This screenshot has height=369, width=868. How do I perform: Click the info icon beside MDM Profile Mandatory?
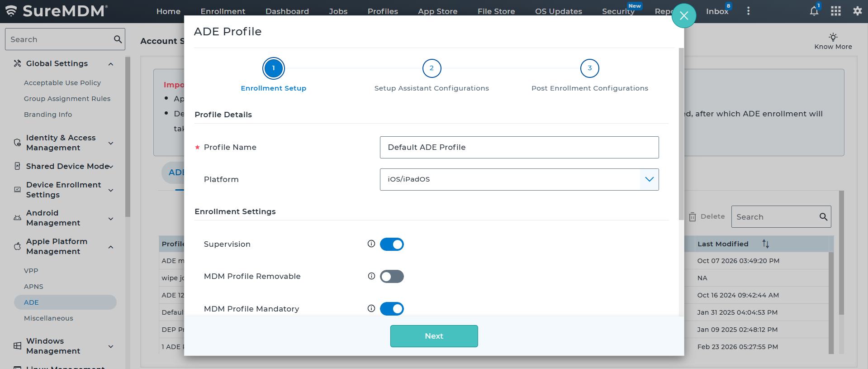click(371, 308)
